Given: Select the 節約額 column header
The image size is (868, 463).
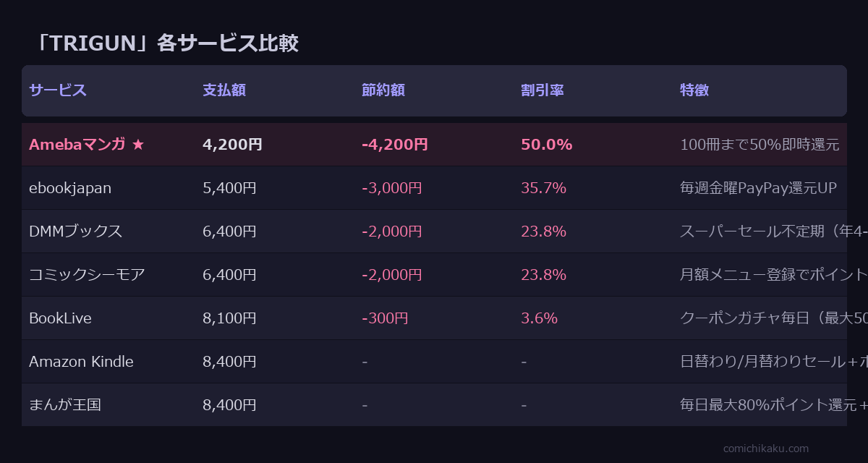Looking at the screenshot, I should coord(383,90).
